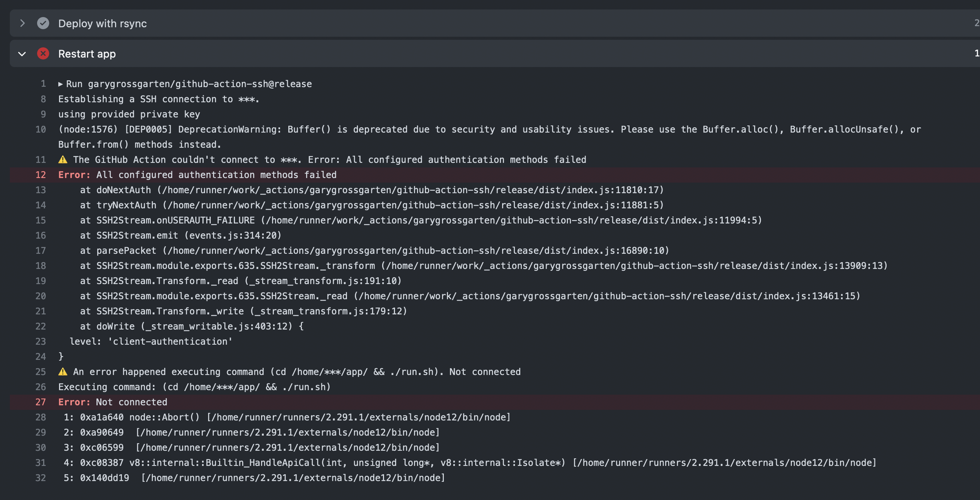The width and height of the screenshot is (980, 500).
Task: Click the red 'Error: Not connected' line
Action: [113, 402]
